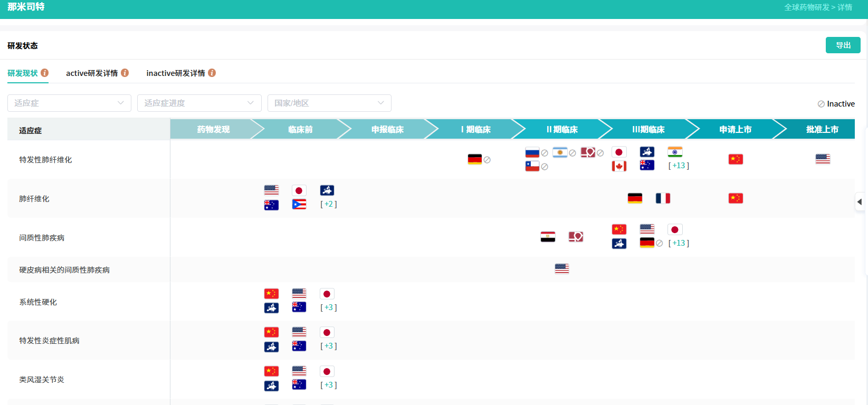Expand [+13] countries in 特发性肺纤维化 row

(x=679, y=166)
